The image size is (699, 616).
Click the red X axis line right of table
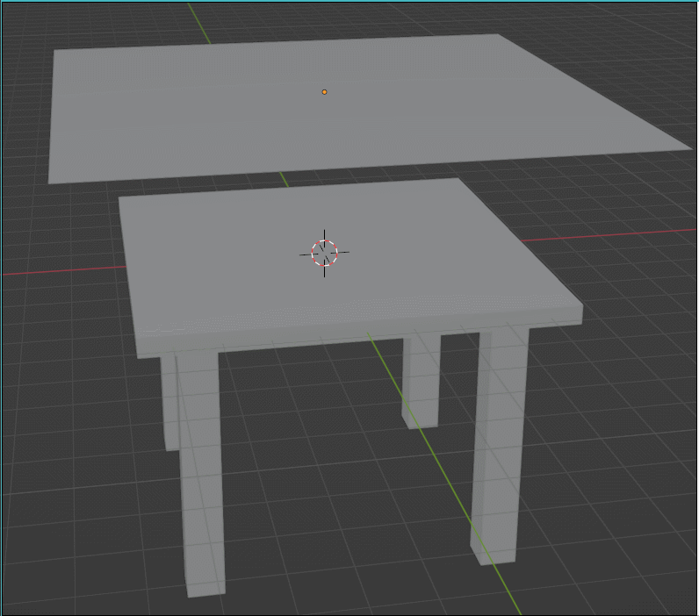(x=615, y=233)
